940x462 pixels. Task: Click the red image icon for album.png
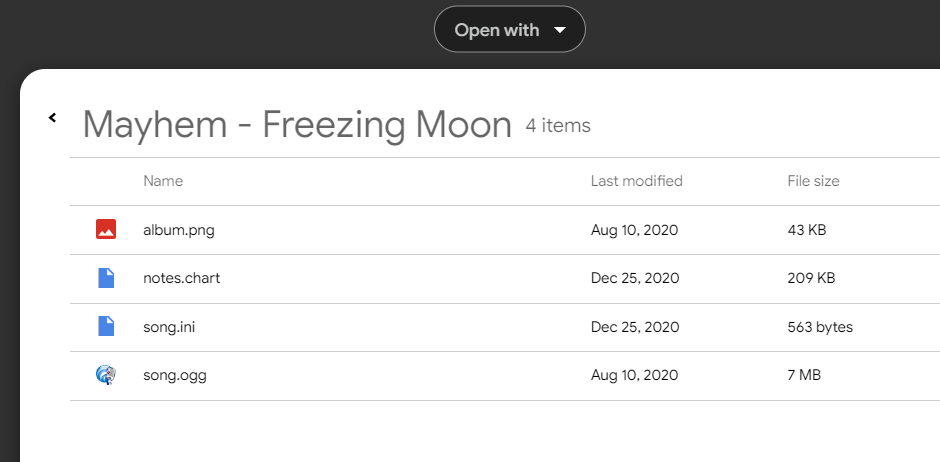(x=106, y=230)
